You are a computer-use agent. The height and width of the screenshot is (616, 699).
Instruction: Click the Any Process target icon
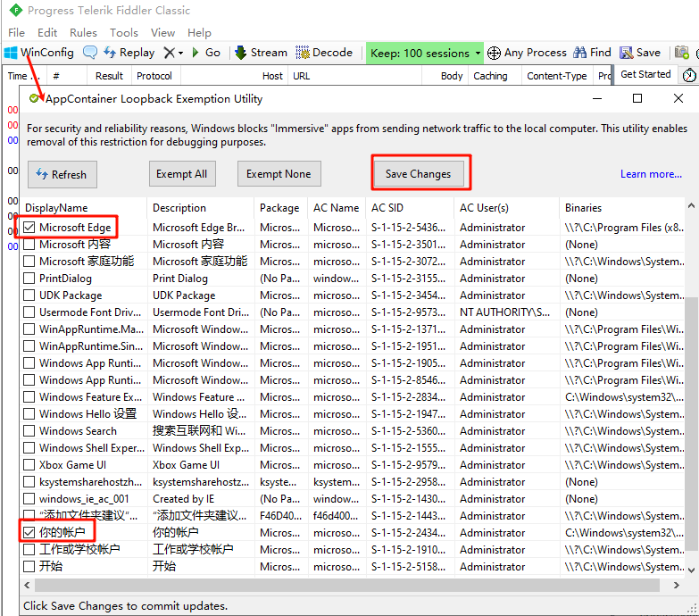click(x=494, y=53)
